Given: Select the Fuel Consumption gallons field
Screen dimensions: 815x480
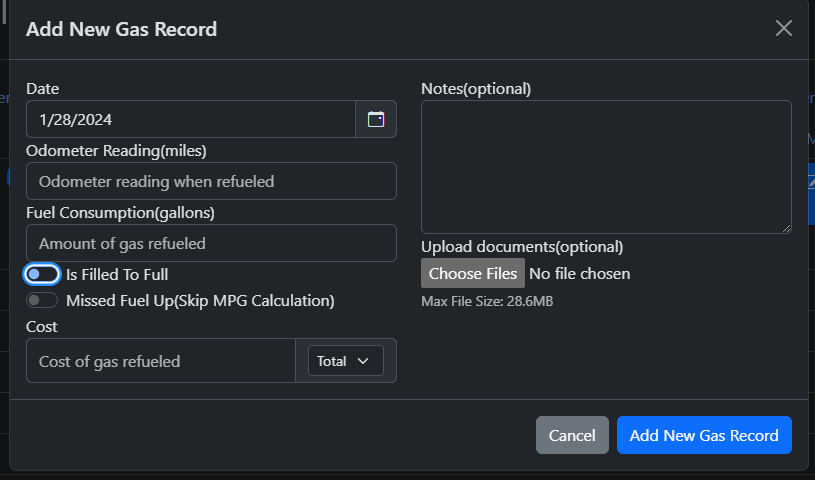Looking at the screenshot, I should pyautogui.click(x=211, y=243).
